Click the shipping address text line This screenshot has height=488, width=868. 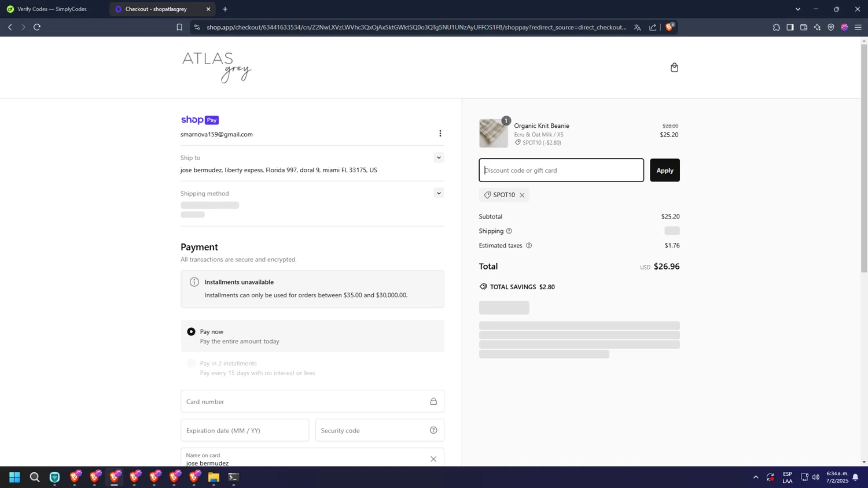pos(279,170)
